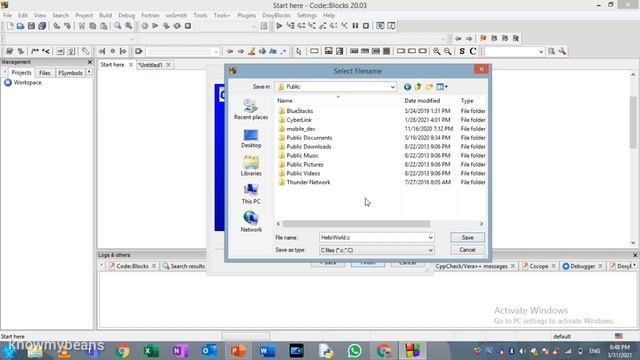This screenshot has width=640, height=360.
Task: Select Desktop in dialog sidebar
Action: 251,138
